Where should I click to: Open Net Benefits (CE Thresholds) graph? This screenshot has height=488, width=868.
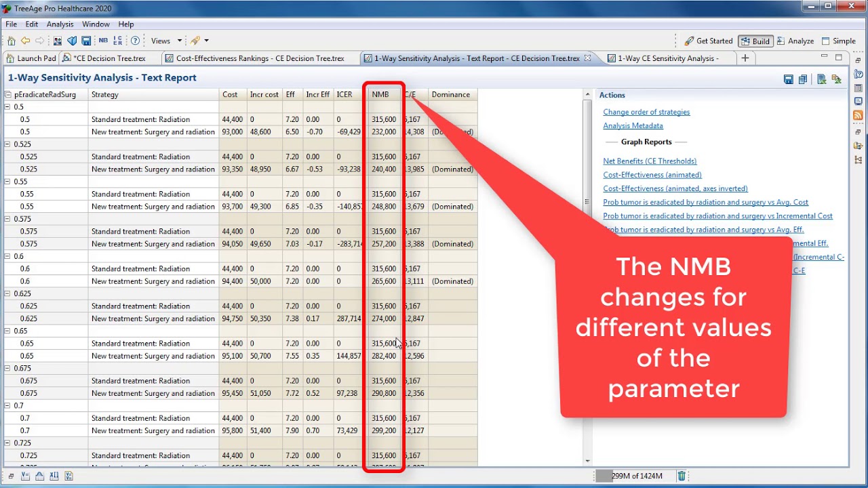pos(650,161)
